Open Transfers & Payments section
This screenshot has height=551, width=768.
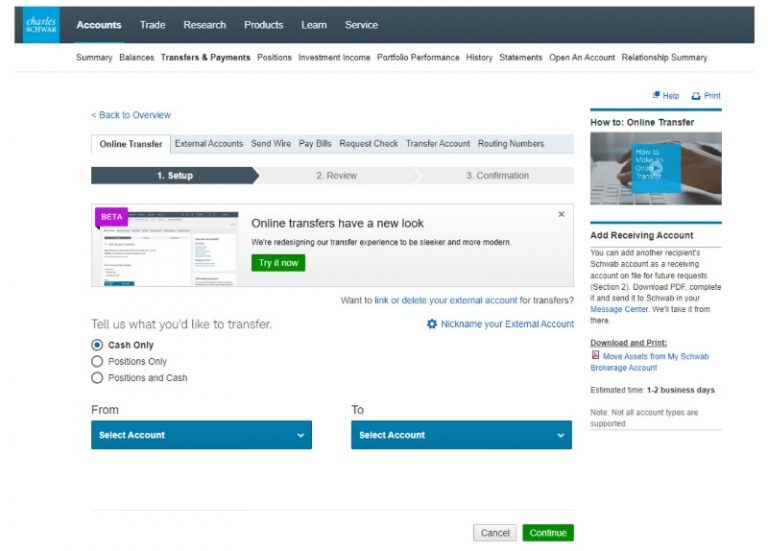click(x=205, y=57)
